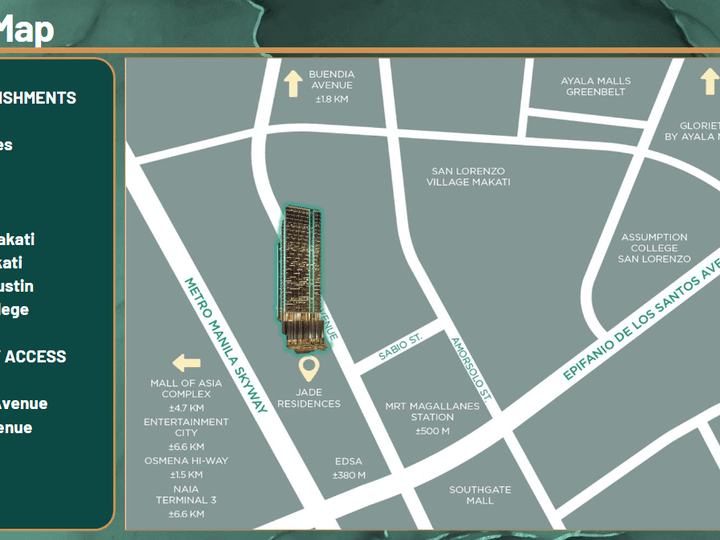Click the up arrow beside Buendia Avenue
Viewport: 720px width, 540px height.
293,83
